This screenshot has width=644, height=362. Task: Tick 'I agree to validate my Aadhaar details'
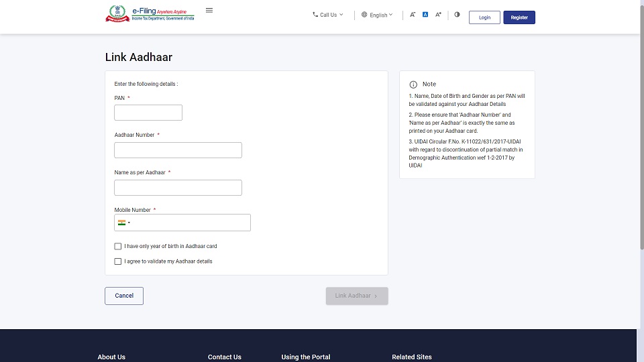[118, 261]
